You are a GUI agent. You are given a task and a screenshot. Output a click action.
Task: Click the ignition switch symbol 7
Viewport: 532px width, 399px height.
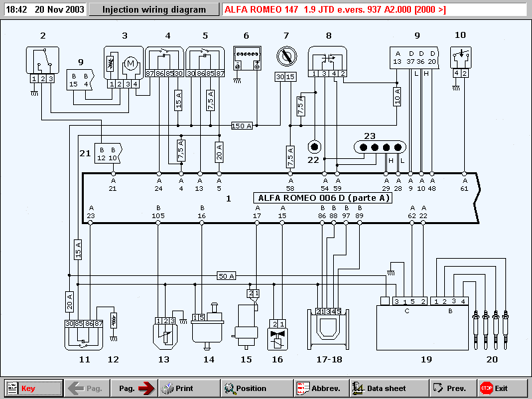click(x=287, y=57)
